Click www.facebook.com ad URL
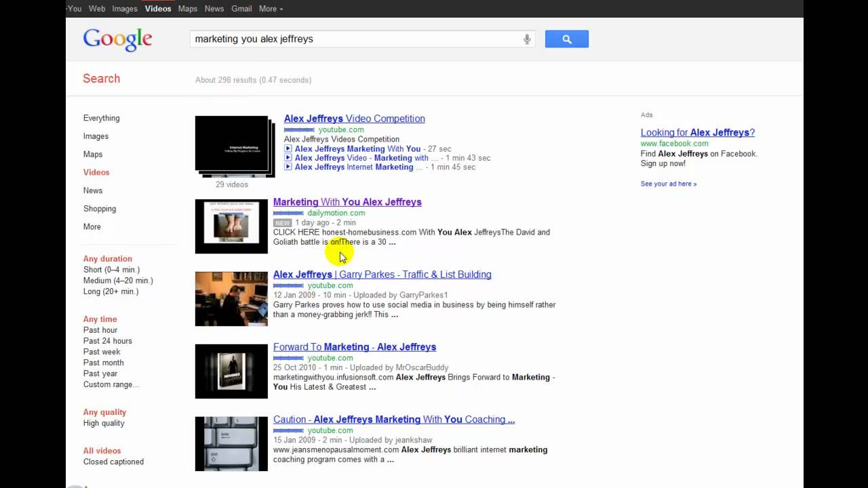 click(674, 144)
